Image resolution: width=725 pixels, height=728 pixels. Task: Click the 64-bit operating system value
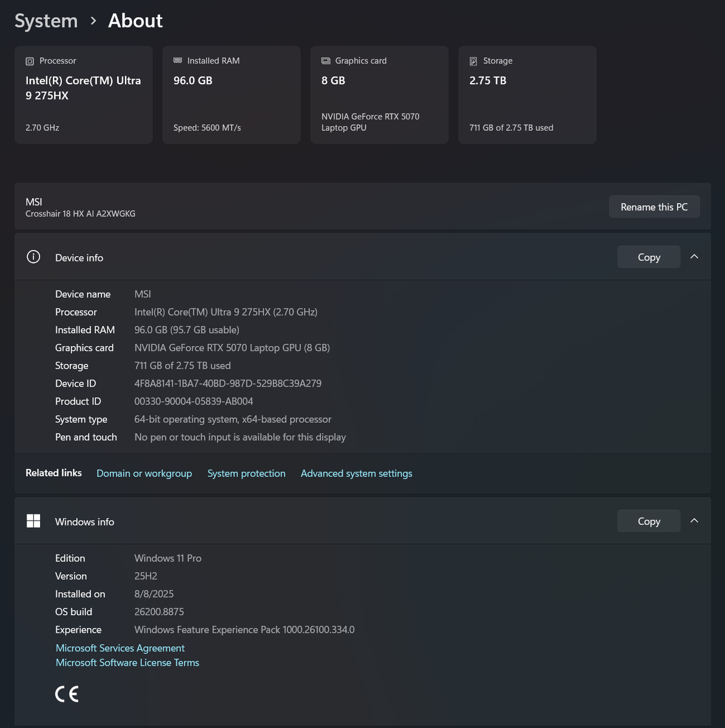click(x=233, y=419)
